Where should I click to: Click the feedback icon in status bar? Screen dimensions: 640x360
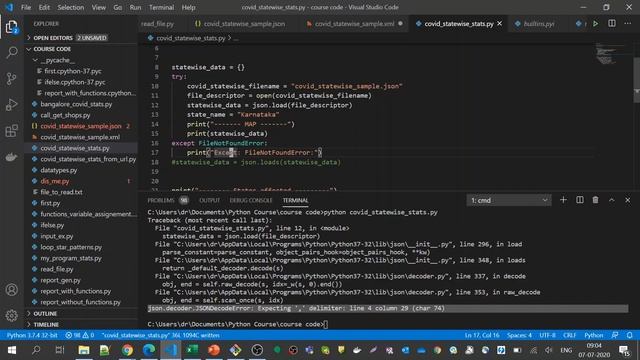615,335
